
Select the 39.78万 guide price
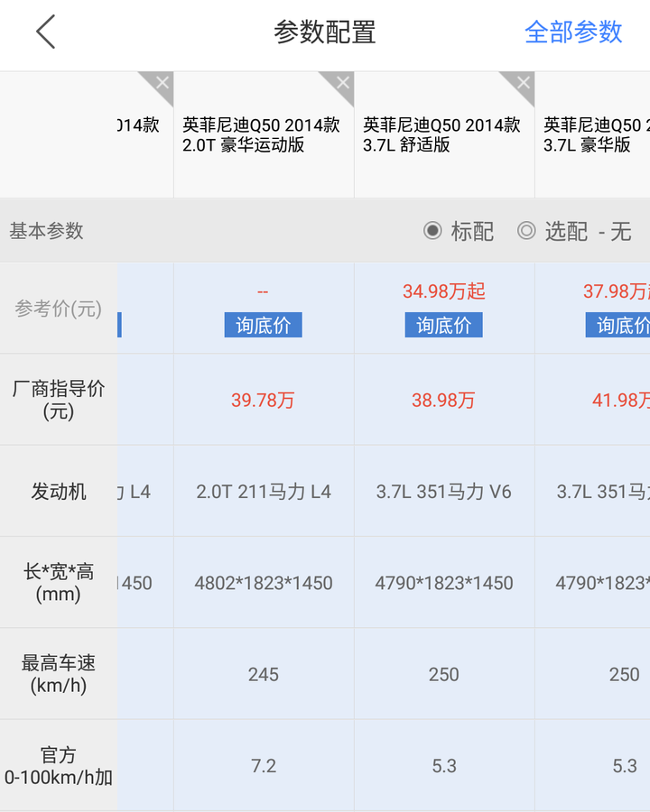(x=263, y=401)
